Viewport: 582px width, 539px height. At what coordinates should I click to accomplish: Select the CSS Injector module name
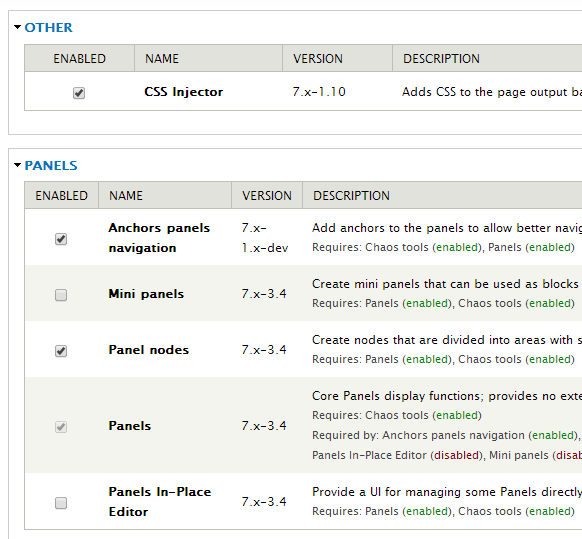183,92
